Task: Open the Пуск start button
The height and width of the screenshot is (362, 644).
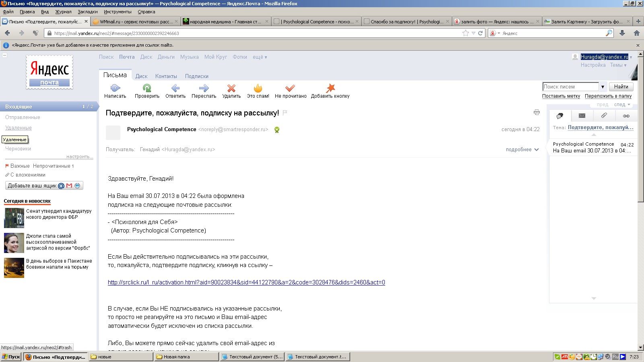Action: 11,357
